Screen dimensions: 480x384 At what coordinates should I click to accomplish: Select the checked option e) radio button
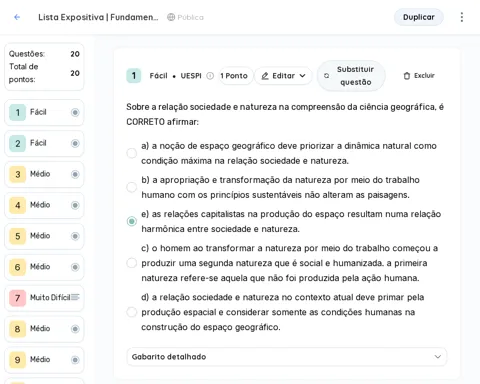click(132, 221)
